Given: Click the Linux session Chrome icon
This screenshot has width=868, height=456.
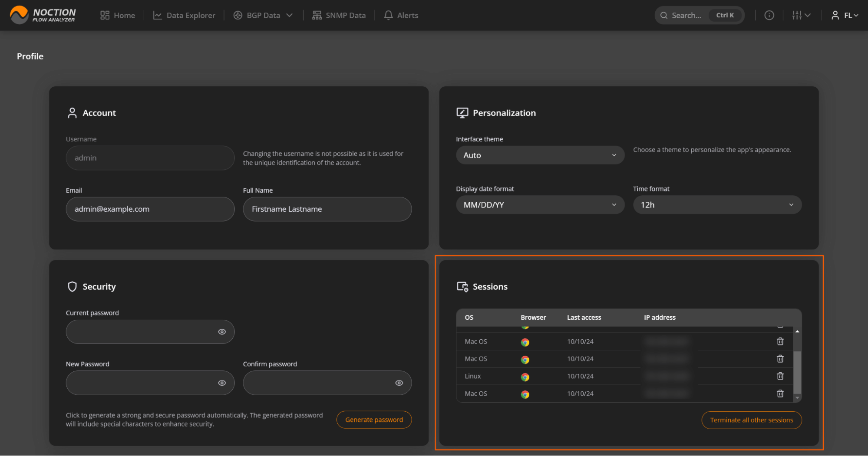Looking at the screenshot, I should (x=525, y=377).
